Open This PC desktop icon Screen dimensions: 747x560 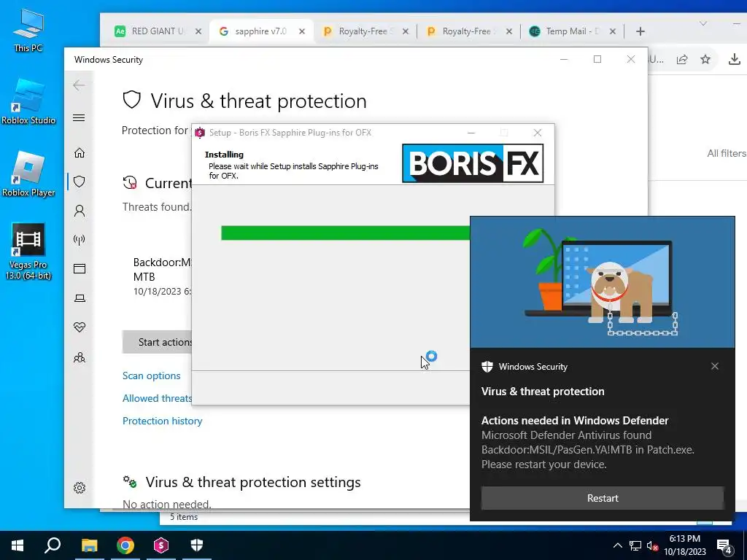[28, 29]
